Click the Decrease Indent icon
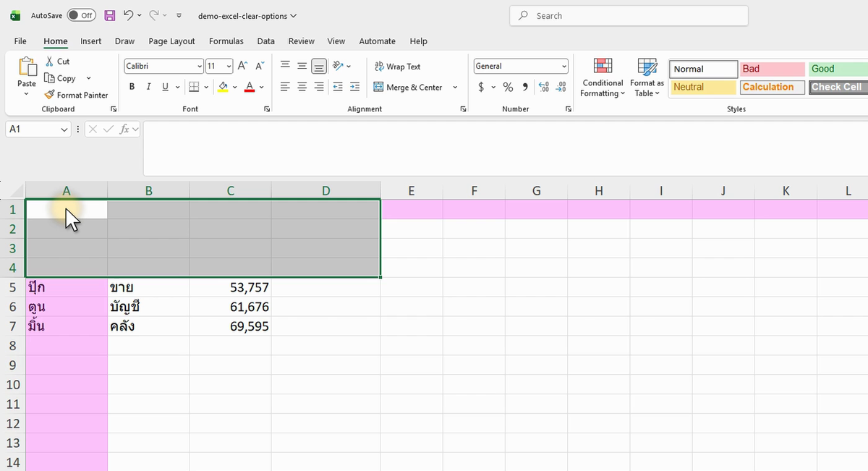Screen dimensions: 868x471 (338, 87)
